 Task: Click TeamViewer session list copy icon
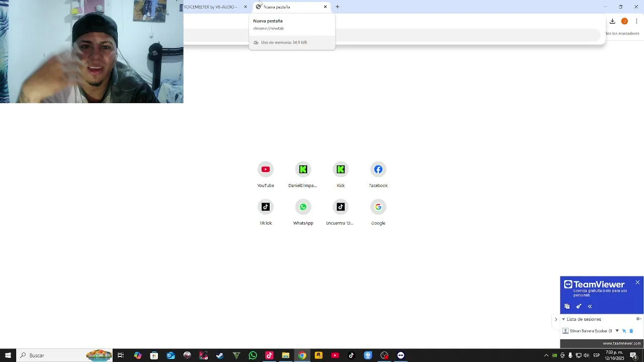pyautogui.click(x=567, y=306)
